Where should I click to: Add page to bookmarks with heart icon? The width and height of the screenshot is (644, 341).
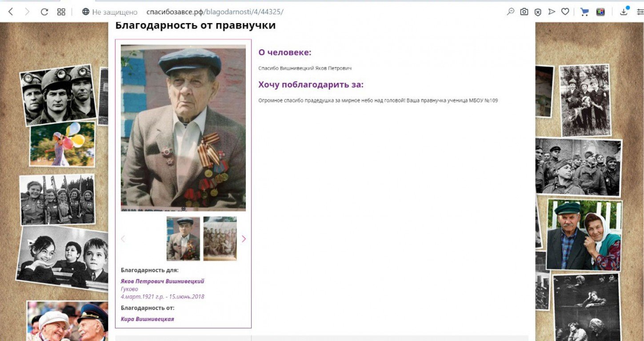click(565, 12)
